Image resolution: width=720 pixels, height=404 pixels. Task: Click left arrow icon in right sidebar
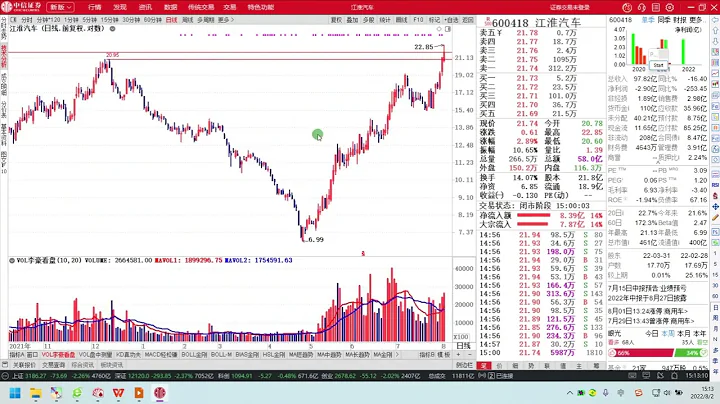pyautogui.click(x=715, y=20)
